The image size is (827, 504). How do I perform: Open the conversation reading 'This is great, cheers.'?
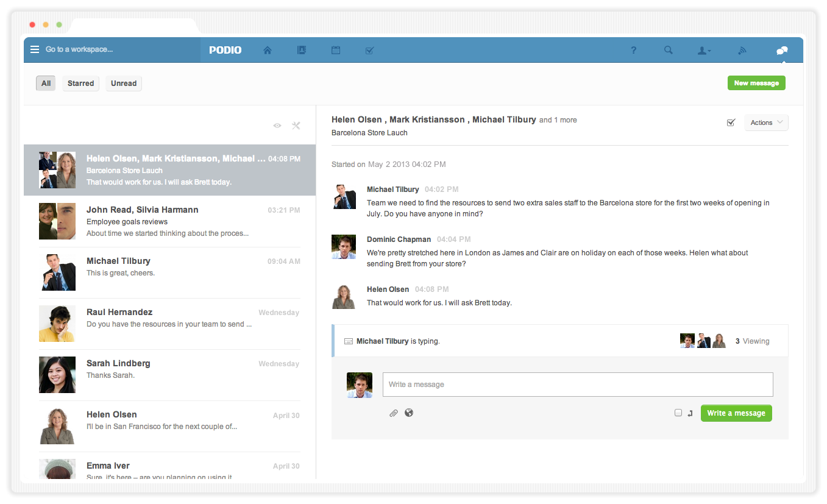169,272
